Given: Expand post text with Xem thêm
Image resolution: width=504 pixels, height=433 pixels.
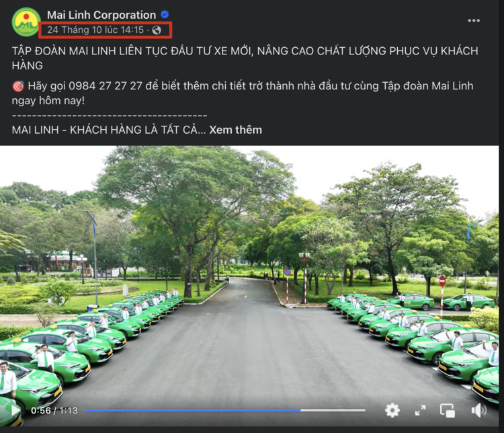Looking at the screenshot, I should (x=236, y=130).
